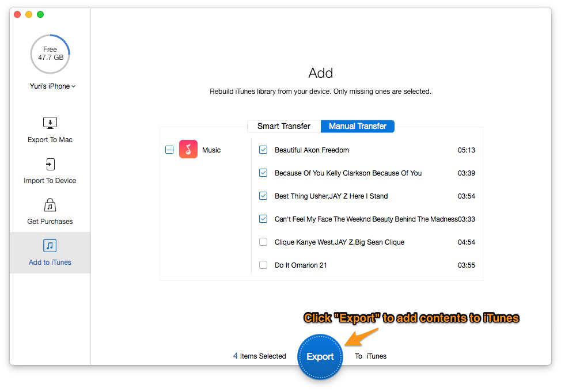Click Best Thing Usher, JAY Z Here I Stand title
The width and height of the screenshot is (561, 392).
point(331,196)
